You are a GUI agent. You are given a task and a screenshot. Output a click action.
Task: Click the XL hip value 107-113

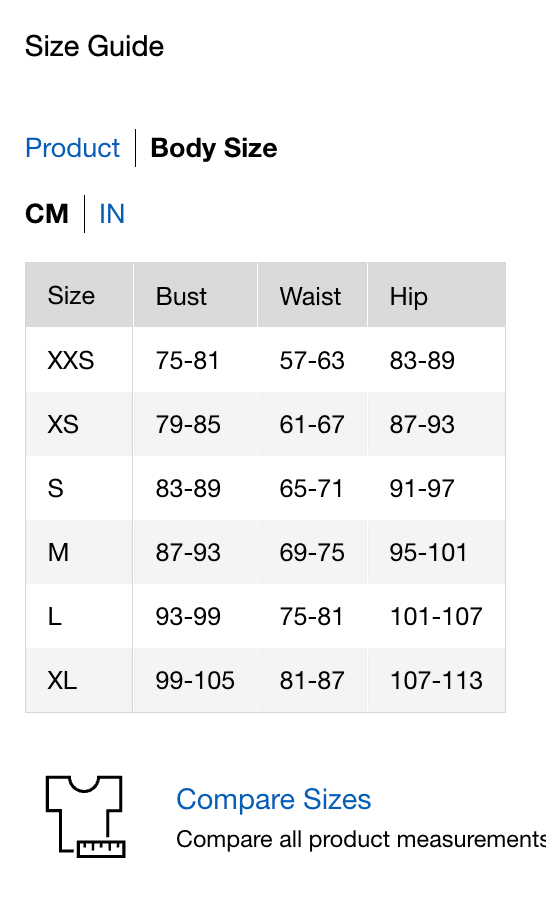point(436,681)
